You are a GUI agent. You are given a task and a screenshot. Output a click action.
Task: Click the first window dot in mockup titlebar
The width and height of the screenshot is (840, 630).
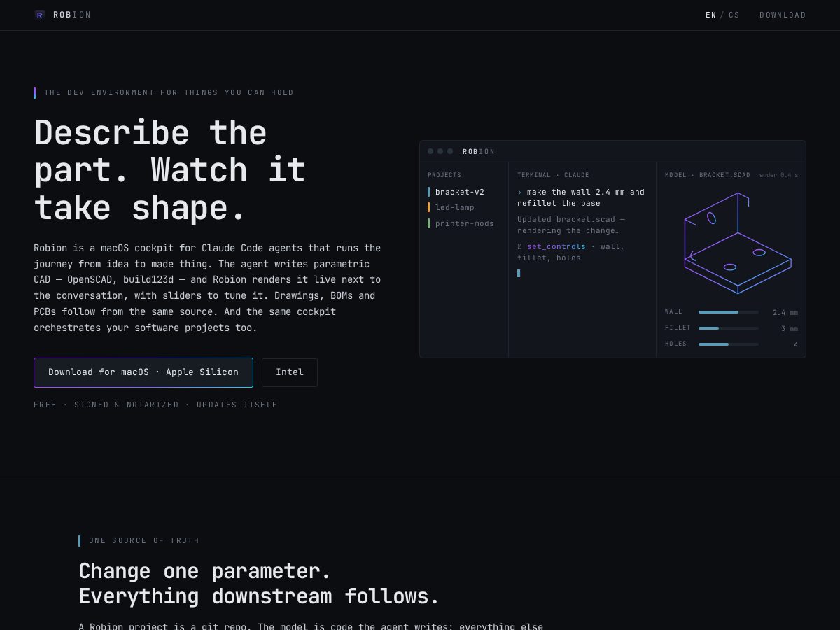point(430,151)
